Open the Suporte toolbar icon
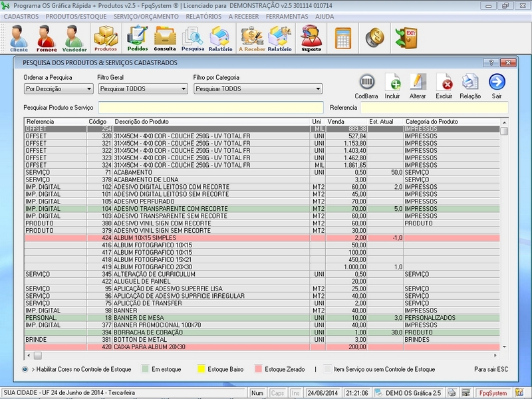Screen dimensions: 532x399 click(311, 39)
